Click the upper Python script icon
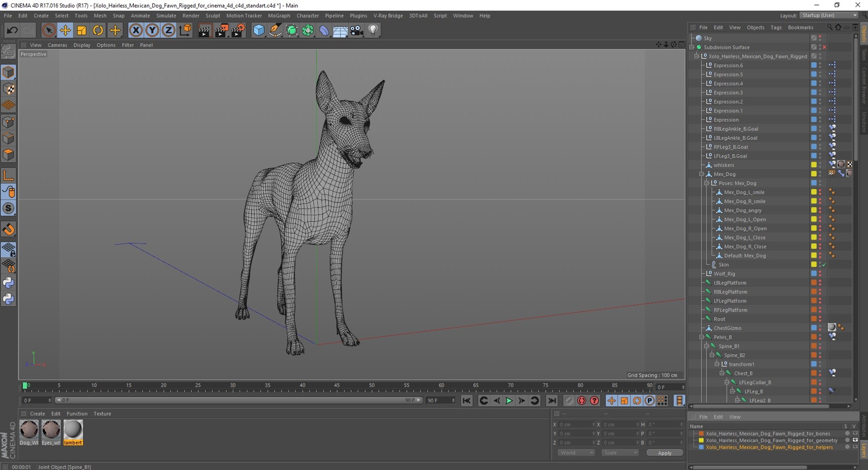This screenshot has height=470, width=868. (8, 283)
